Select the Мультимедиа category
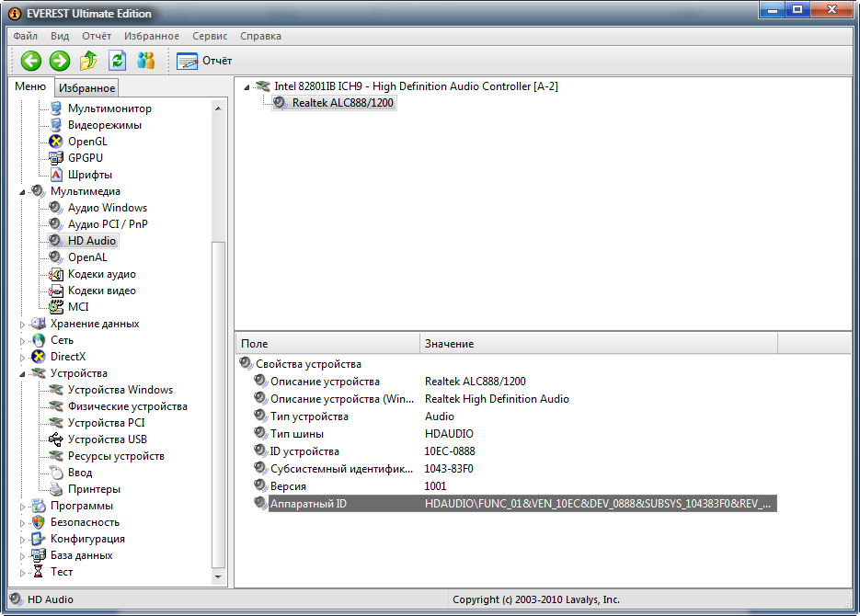This screenshot has height=616, width=860. pyautogui.click(x=85, y=191)
